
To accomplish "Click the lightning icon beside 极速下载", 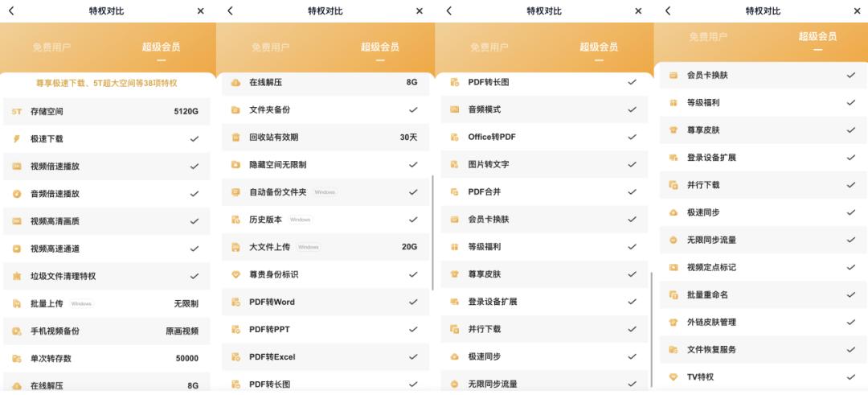I will click(17, 139).
